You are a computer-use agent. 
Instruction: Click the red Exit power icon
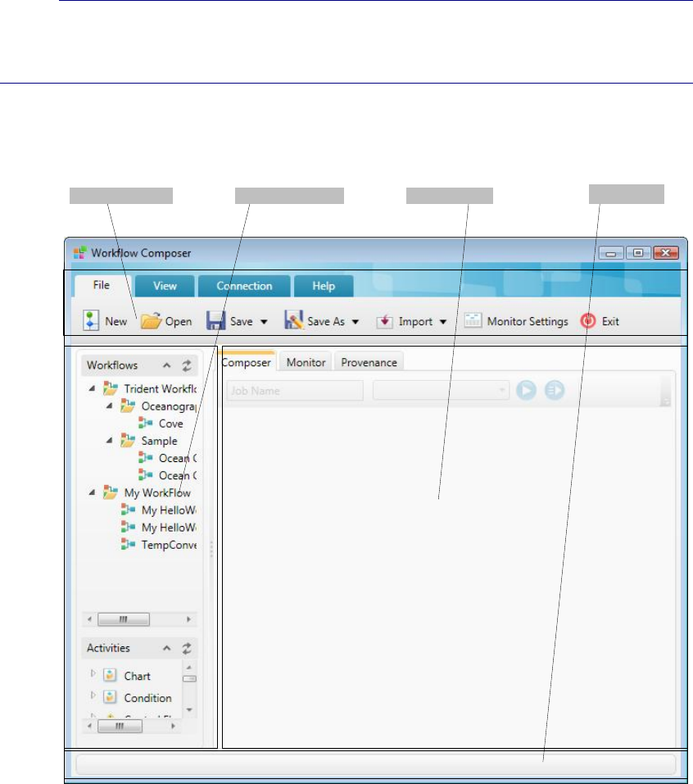tap(588, 320)
